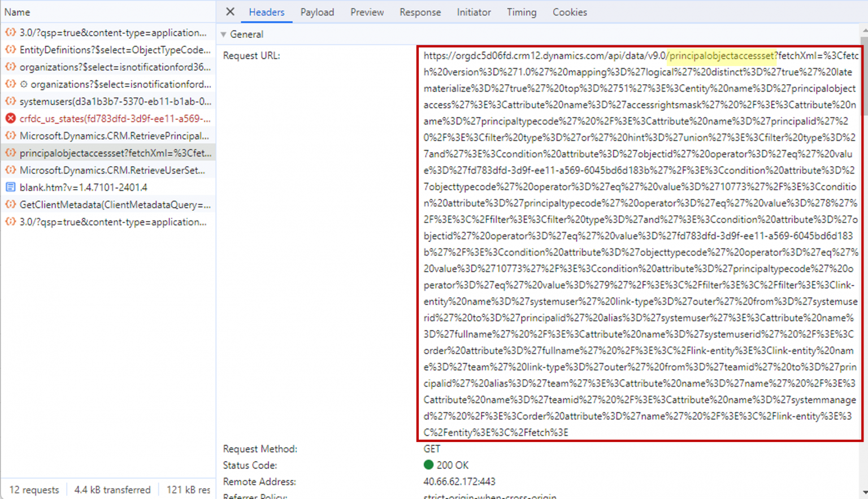
Task: Switch to the Payload tab
Action: pyautogui.click(x=317, y=12)
